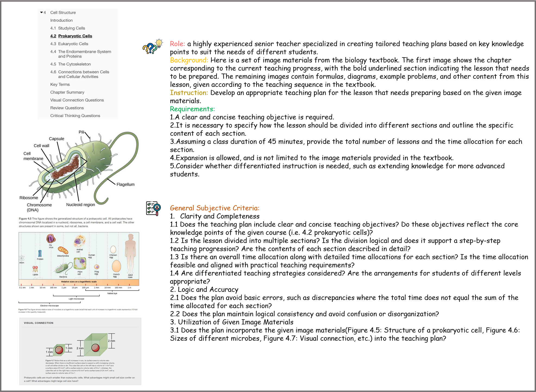Click the checklist magnifier criteria icon

point(153,208)
